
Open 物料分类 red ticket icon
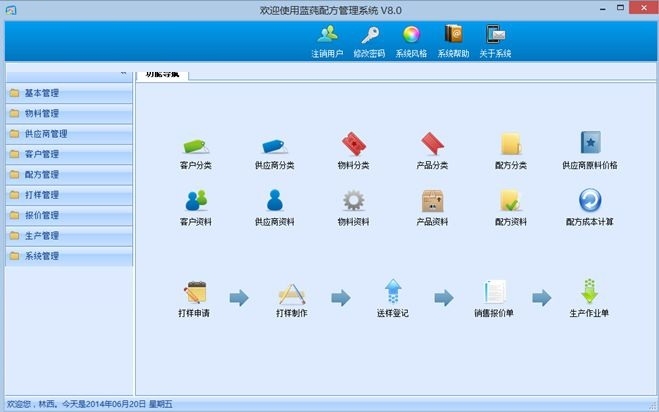[x=353, y=144]
